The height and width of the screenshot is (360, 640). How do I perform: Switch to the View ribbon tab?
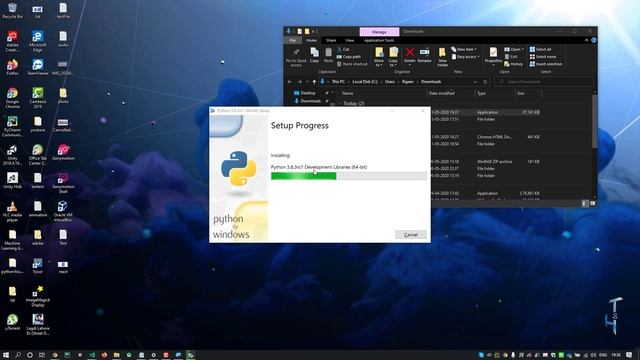pyautogui.click(x=350, y=40)
